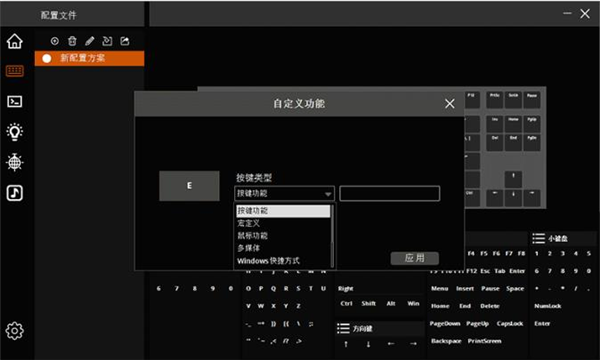Pick Shift under the Right group
Image resolution: width=600 pixels, height=360 pixels.
click(368, 303)
